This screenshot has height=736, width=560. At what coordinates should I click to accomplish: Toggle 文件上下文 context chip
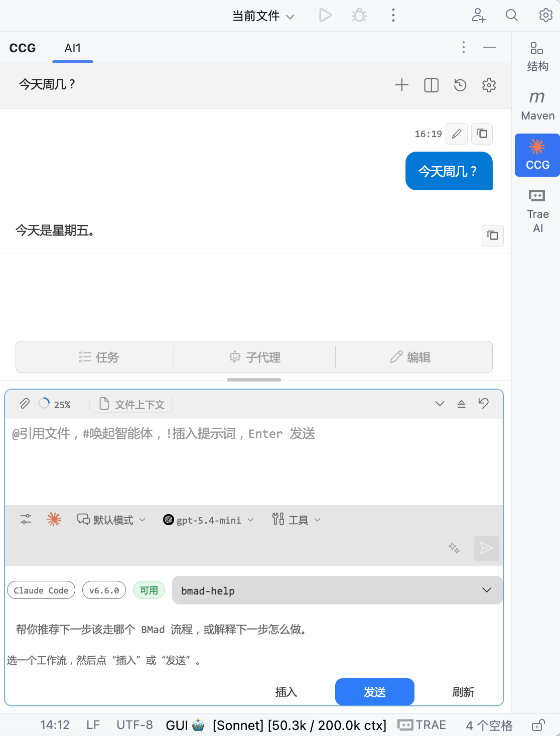click(x=131, y=404)
